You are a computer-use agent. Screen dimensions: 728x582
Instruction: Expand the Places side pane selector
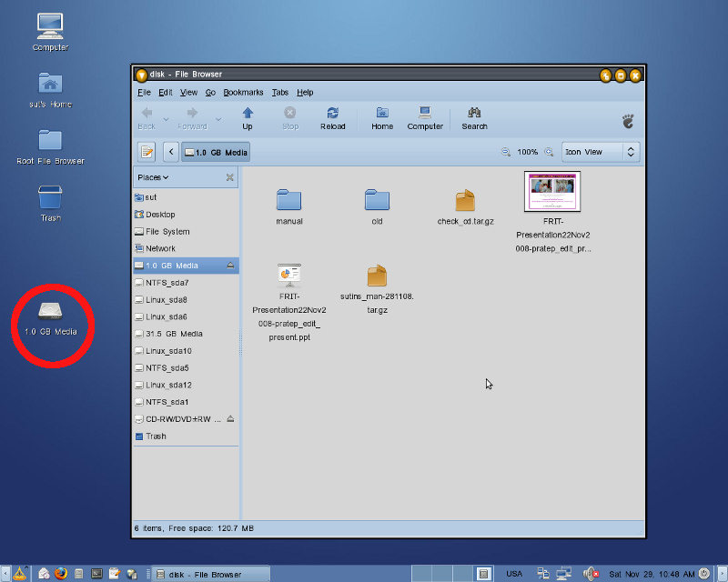tap(153, 177)
